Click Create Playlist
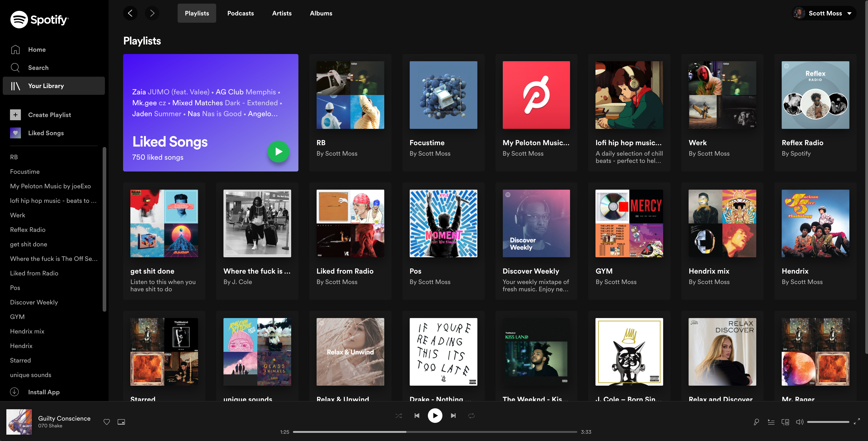Screen dimensions: 868x441 (x=50, y=115)
